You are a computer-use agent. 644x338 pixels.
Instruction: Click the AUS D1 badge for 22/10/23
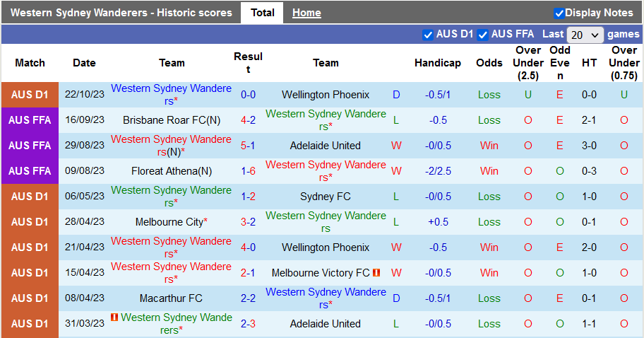click(30, 95)
